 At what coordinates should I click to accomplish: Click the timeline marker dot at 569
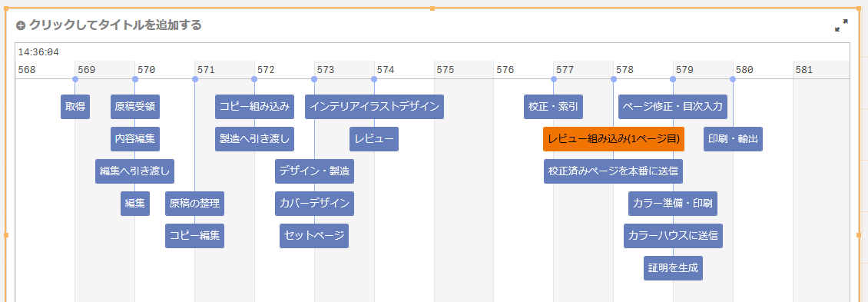point(75,79)
